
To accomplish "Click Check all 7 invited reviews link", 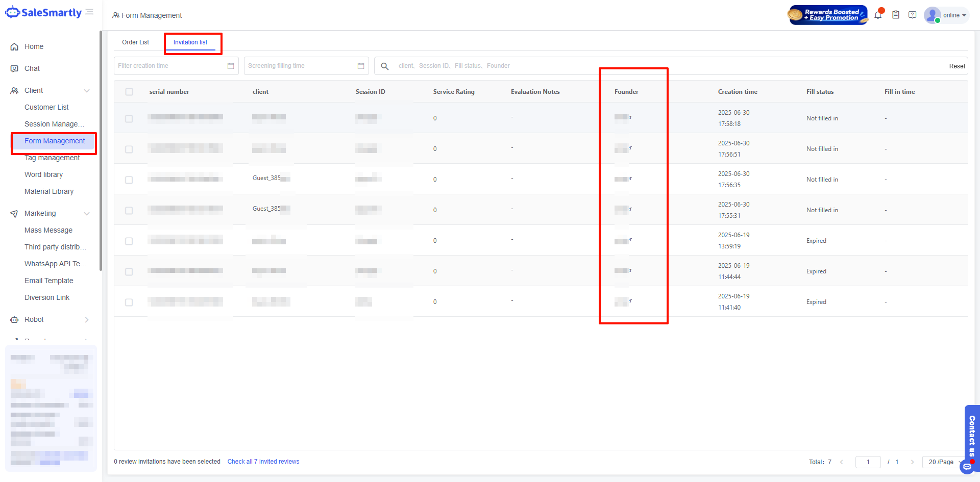I will click(263, 462).
